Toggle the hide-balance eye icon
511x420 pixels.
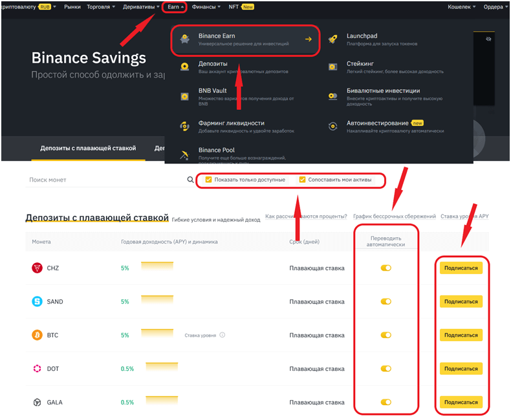click(x=488, y=39)
